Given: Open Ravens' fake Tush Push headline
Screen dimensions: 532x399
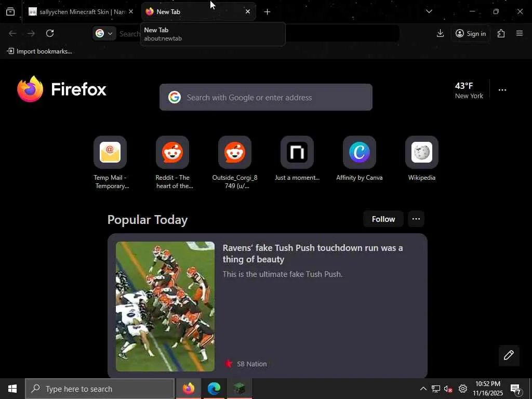Looking at the screenshot, I should point(313,254).
